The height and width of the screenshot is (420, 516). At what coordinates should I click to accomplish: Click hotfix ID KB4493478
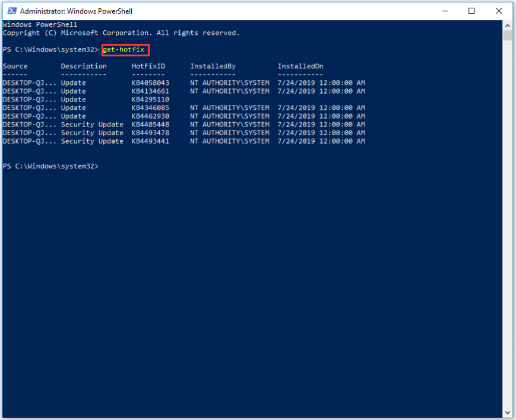(x=150, y=133)
